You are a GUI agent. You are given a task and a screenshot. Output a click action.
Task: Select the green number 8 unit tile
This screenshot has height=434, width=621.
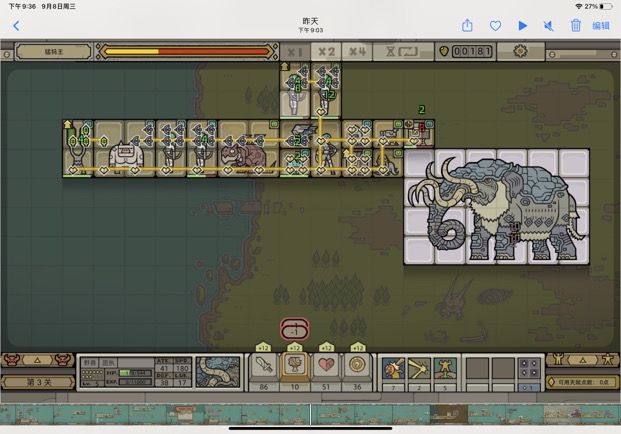(x=295, y=90)
